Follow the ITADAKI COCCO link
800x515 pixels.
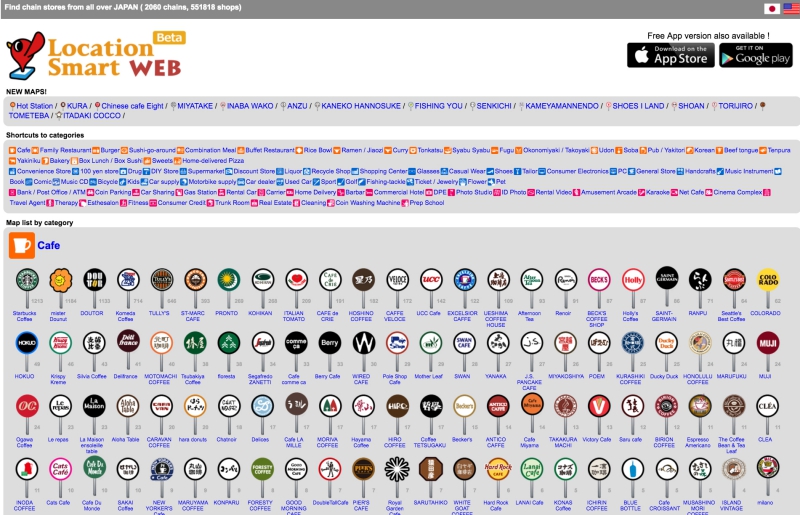point(92,116)
